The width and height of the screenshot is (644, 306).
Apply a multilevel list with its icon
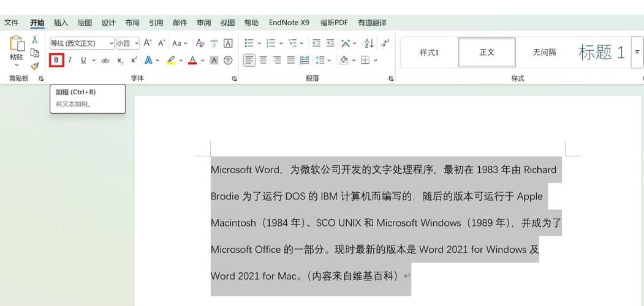(x=293, y=43)
